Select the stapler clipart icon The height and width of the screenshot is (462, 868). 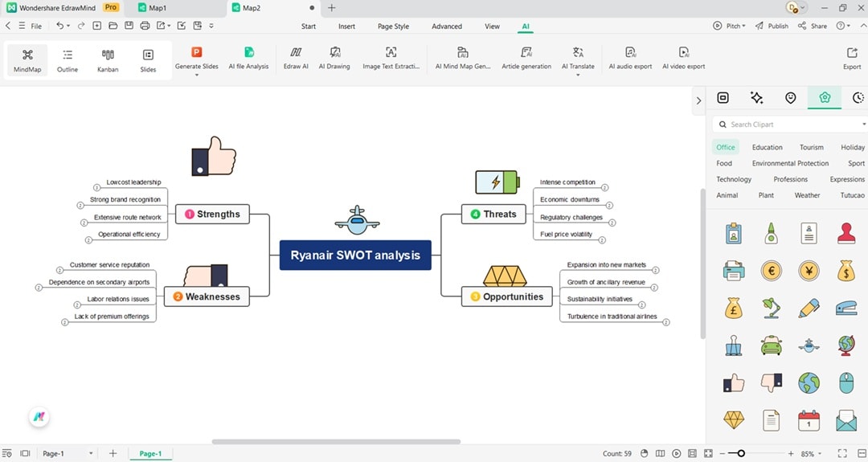click(846, 309)
